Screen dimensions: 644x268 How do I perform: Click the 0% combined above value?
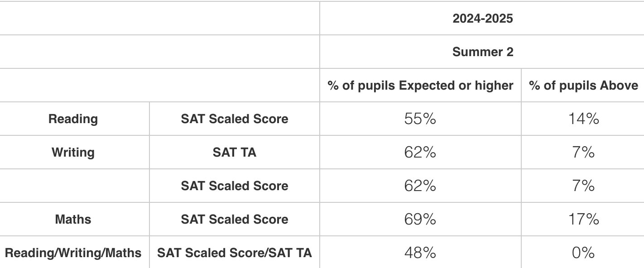583,253
